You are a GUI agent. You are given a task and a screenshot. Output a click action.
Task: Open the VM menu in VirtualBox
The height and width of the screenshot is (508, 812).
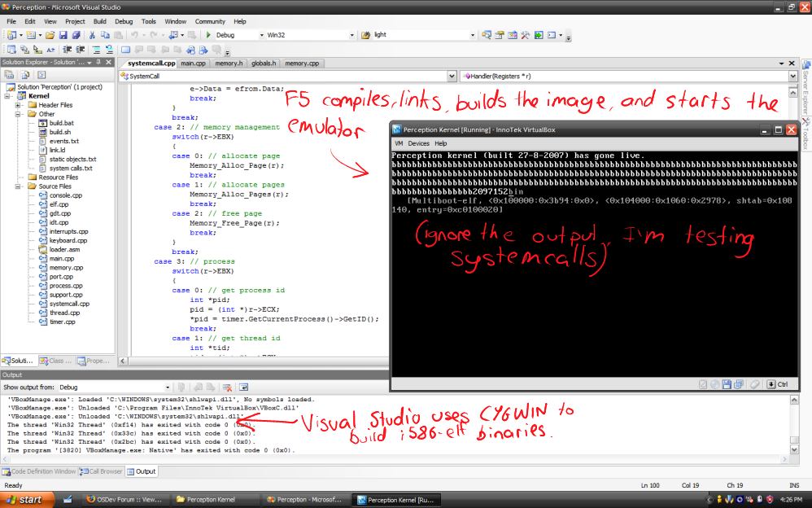click(x=398, y=143)
